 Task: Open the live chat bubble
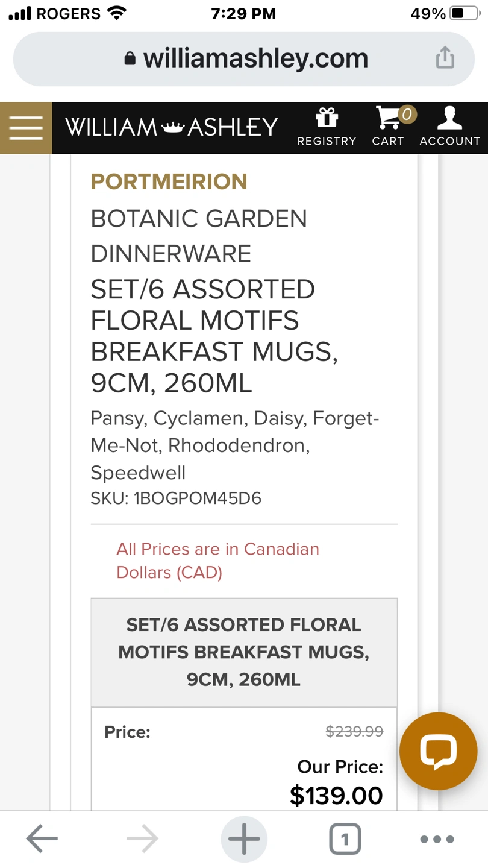coord(438,751)
